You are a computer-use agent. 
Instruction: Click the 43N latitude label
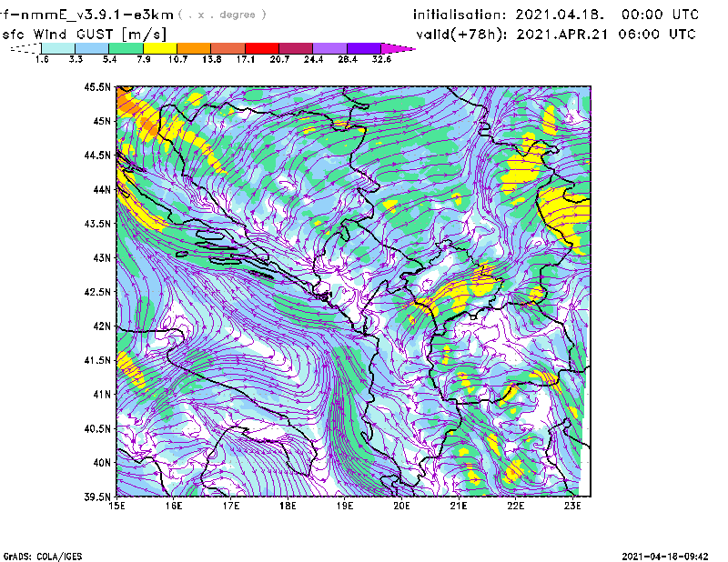click(x=102, y=257)
